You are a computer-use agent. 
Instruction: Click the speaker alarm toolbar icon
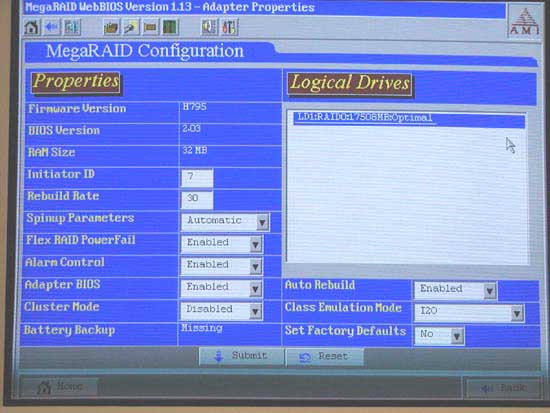pos(209,27)
